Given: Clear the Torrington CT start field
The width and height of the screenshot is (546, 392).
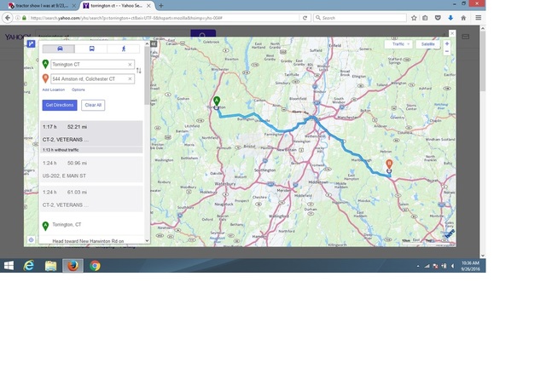Looking at the screenshot, I should pyautogui.click(x=130, y=64).
